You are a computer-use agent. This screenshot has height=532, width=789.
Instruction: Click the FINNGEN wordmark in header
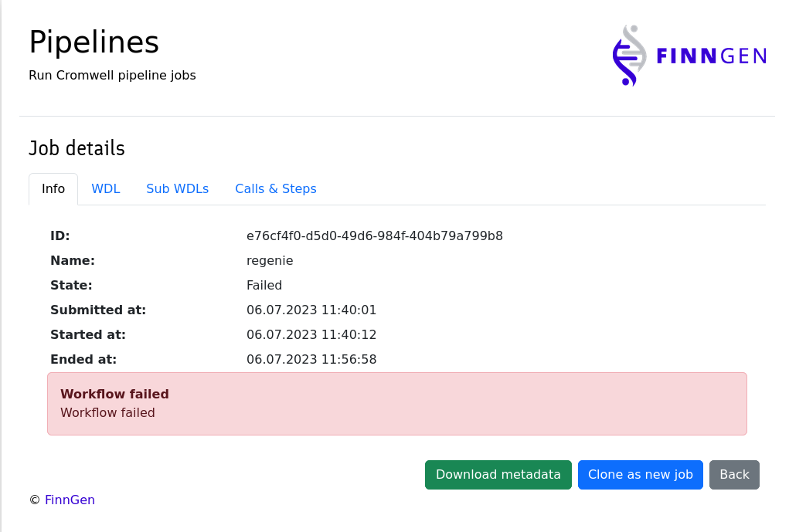[711, 56]
